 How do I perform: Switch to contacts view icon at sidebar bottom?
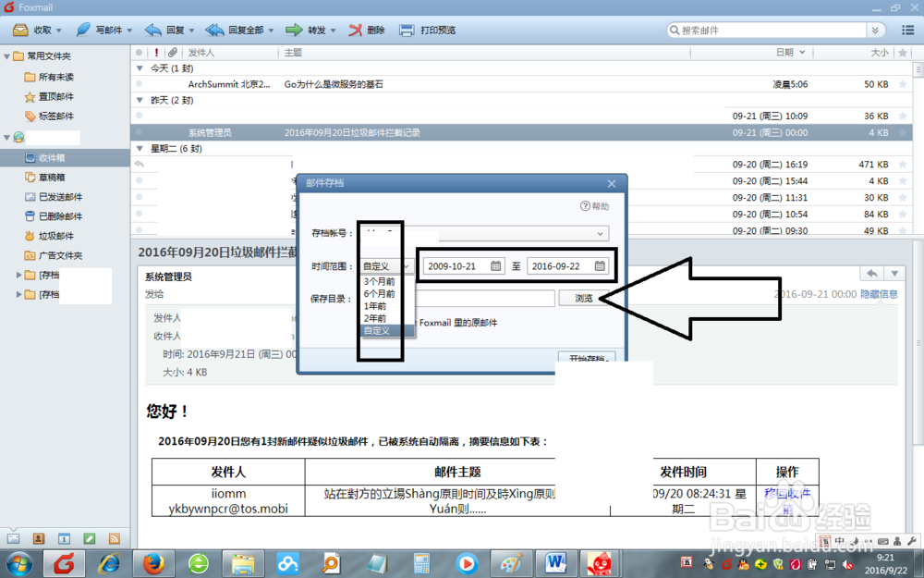(38, 538)
